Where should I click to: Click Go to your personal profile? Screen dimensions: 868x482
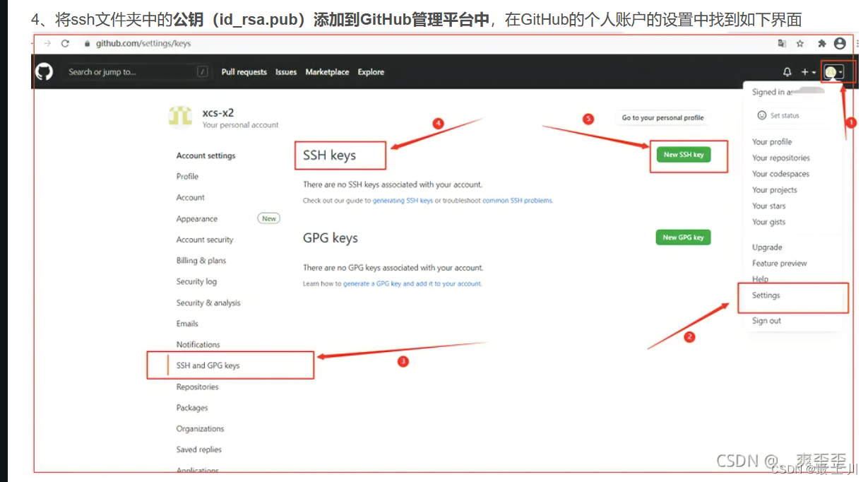click(x=662, y=118)
